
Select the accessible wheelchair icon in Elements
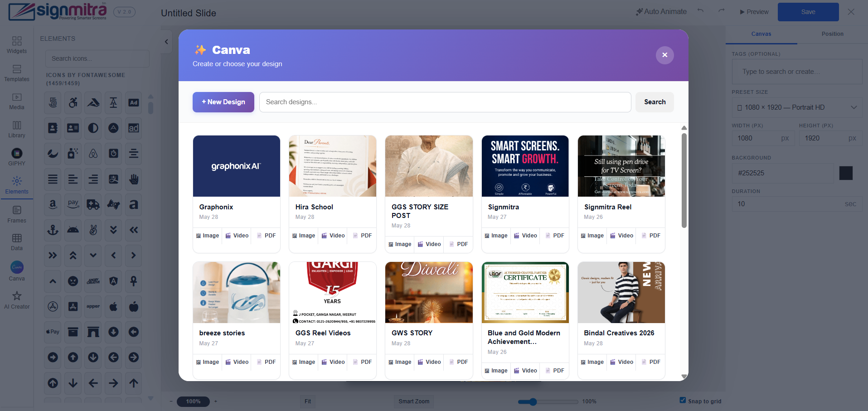click(x=73, y=103)
